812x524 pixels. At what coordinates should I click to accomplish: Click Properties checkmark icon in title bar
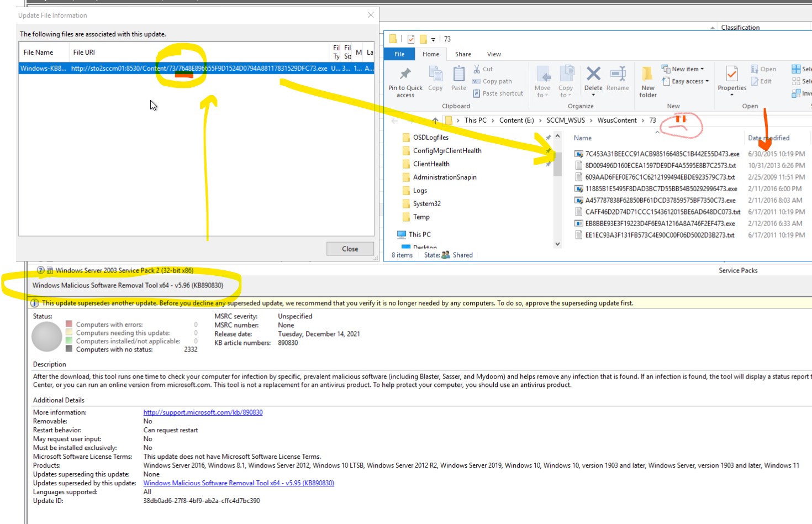click(x=411, y=39)
